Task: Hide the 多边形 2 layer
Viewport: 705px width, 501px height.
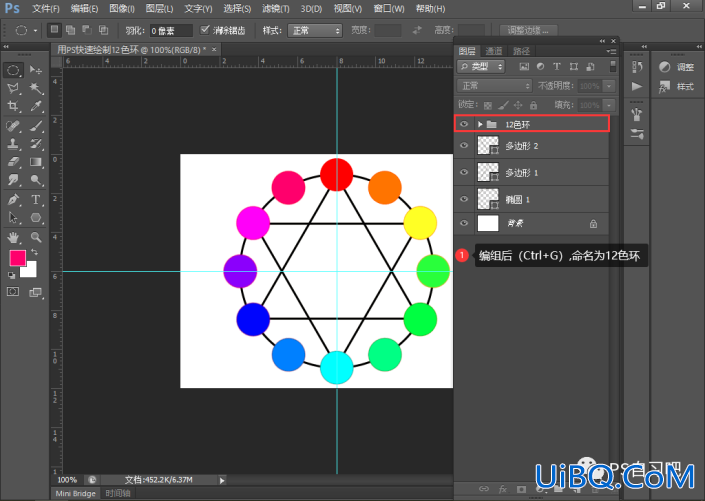Action: pyautogui.click(x=464, y=145)
